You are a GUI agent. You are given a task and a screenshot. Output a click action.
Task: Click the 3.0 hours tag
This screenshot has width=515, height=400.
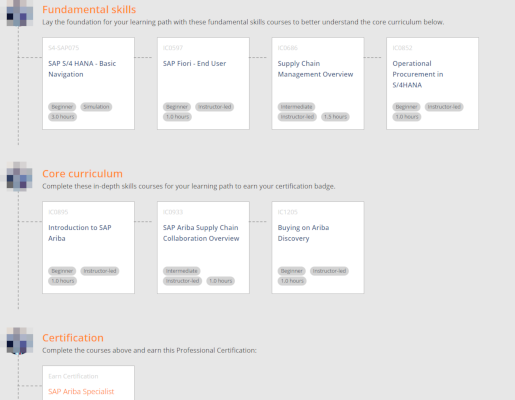pos(63,117)
